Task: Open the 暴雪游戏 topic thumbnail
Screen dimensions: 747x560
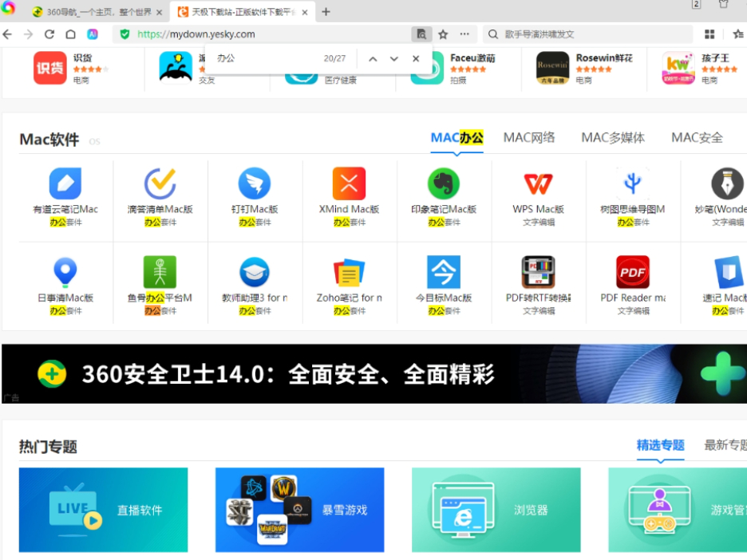Action: [x=299, y=510]
